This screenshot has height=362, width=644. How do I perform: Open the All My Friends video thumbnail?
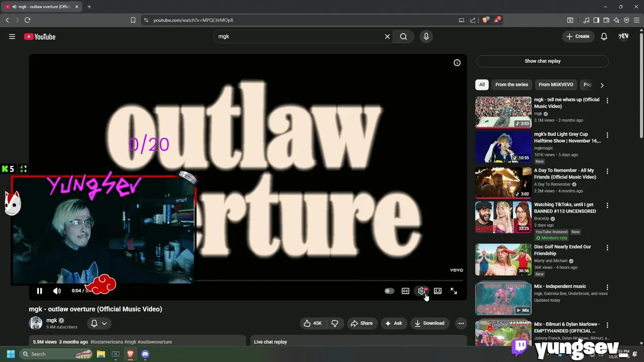(503, 183)
